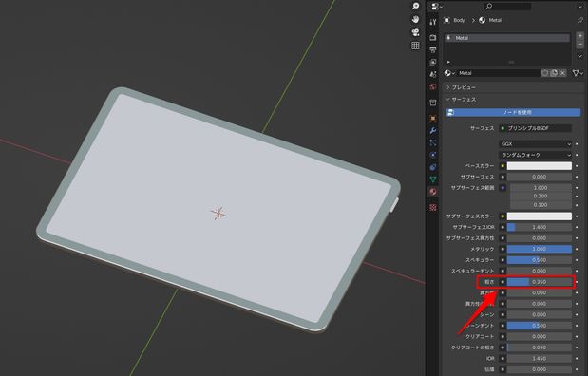Open the Material properties tab
This screenshot has width=588, height=376.
coord(433,192)
